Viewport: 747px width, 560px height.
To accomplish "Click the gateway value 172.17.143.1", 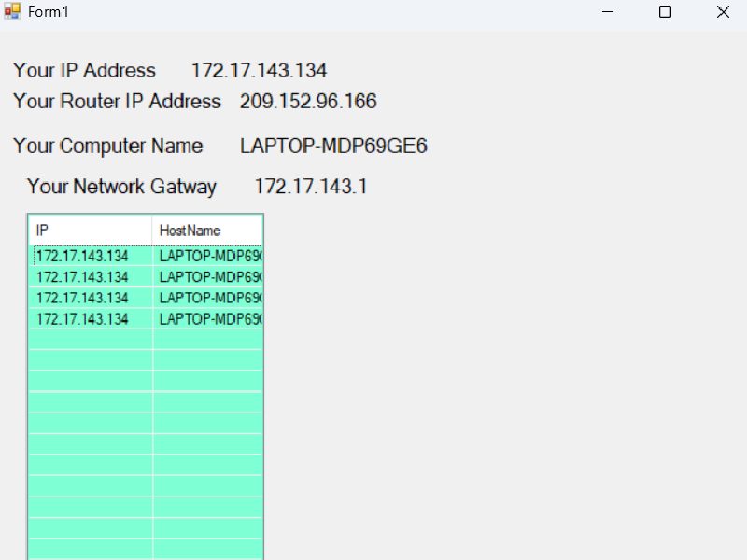I will coord(310,187).
